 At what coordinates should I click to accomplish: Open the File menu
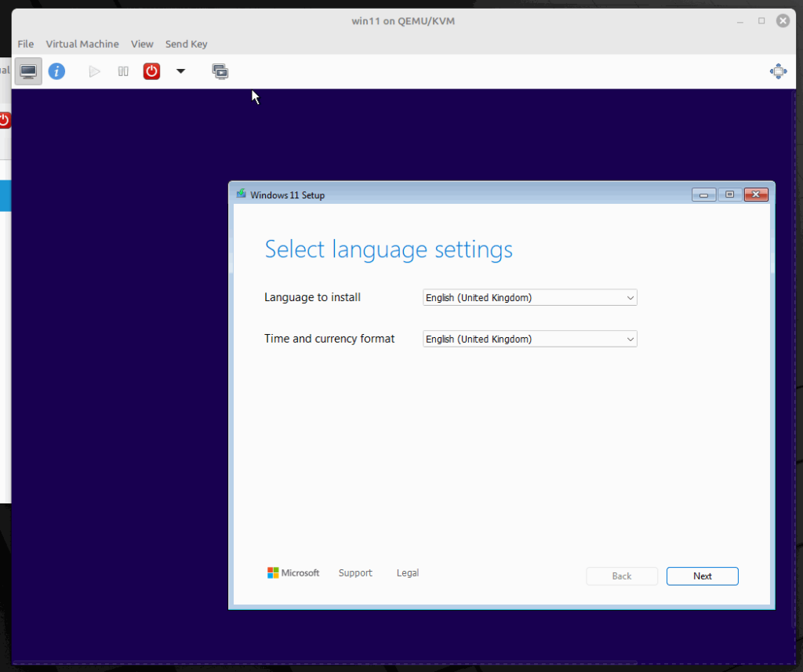[25, 44]
